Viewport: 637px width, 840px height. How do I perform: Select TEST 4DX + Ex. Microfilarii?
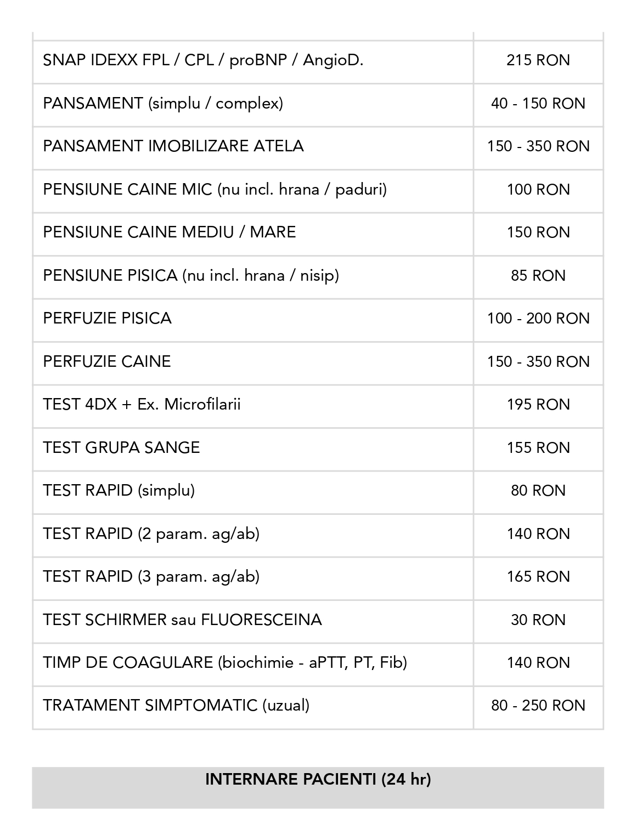point(142,405)
